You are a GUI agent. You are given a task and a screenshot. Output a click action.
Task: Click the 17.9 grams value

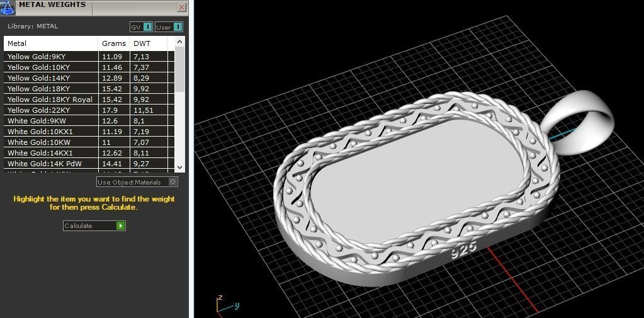(x=110, y=110)
